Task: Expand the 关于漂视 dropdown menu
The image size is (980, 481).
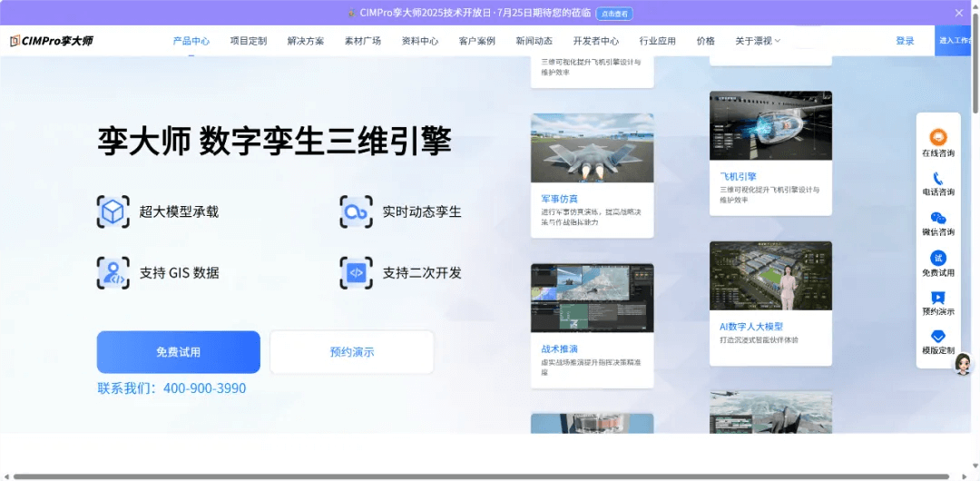Action: pos(758,41)
